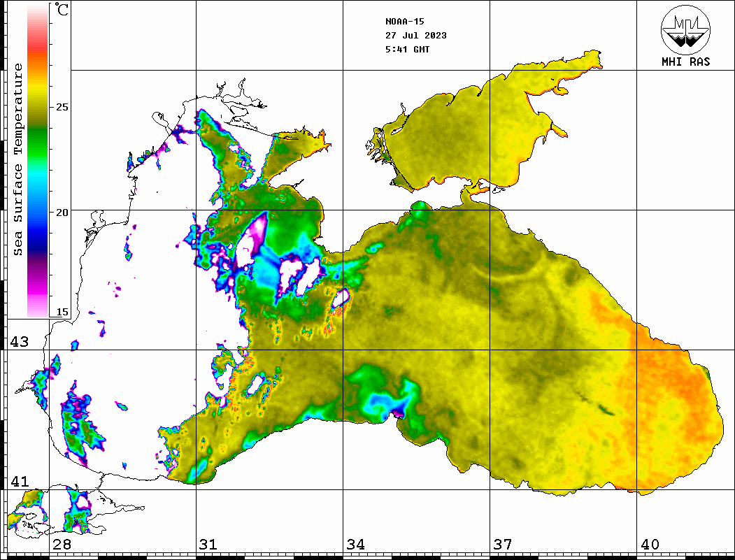Click longitude label '28'
The width and height of the screenshot is (735, 560).
62,544
